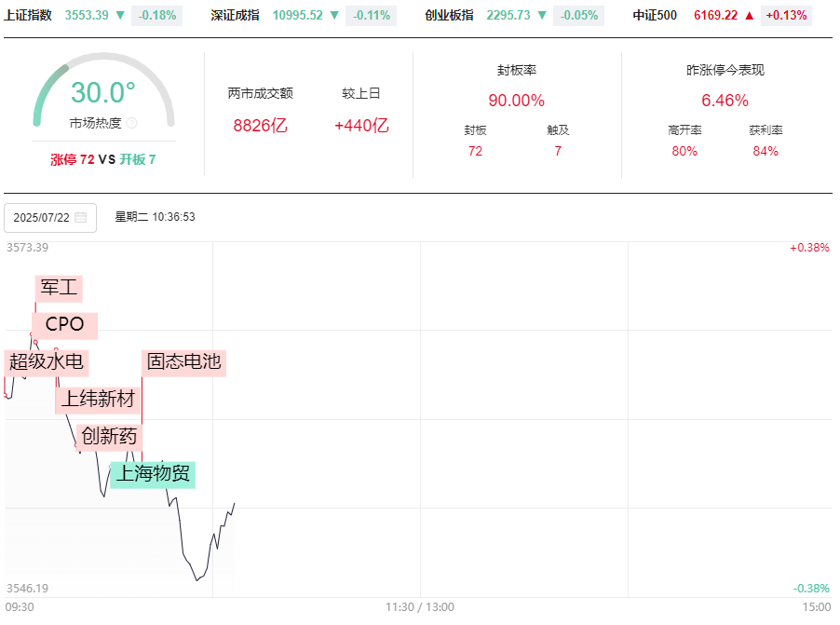The width and height of the screenshot is (840, 625).
Task: Click the 开板 7 count
Action: point(138,159)
